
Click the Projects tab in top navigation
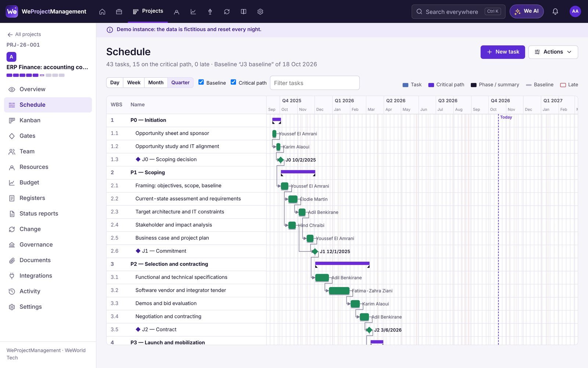pos(148,11)
